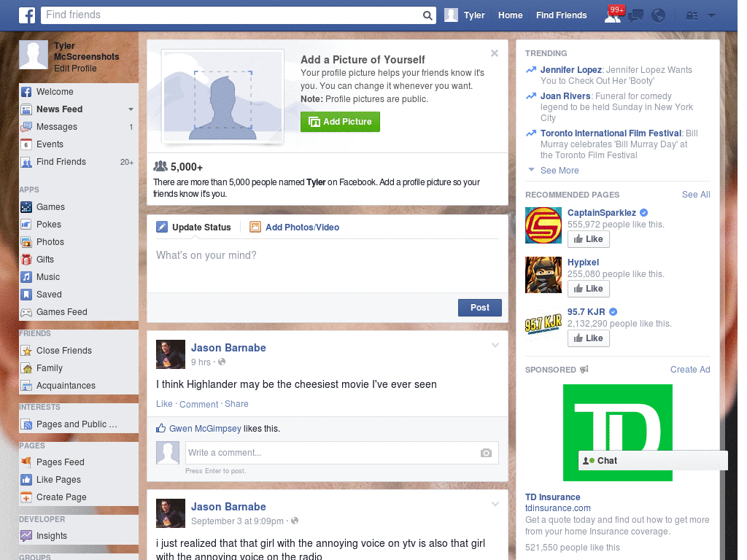Open the notifications globe icon

pos(658,16)
